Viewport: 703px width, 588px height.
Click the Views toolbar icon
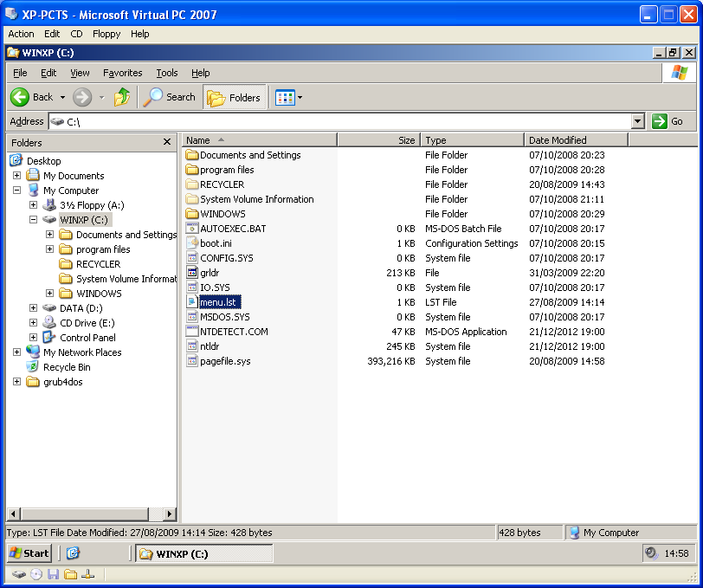tap(285, 97)
